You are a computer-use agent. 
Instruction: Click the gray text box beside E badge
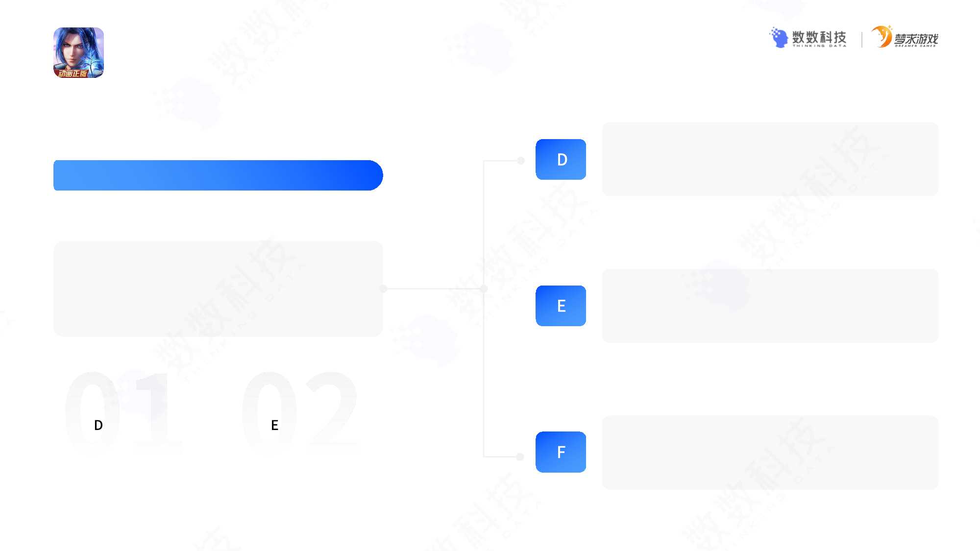[x=770, y=306]
